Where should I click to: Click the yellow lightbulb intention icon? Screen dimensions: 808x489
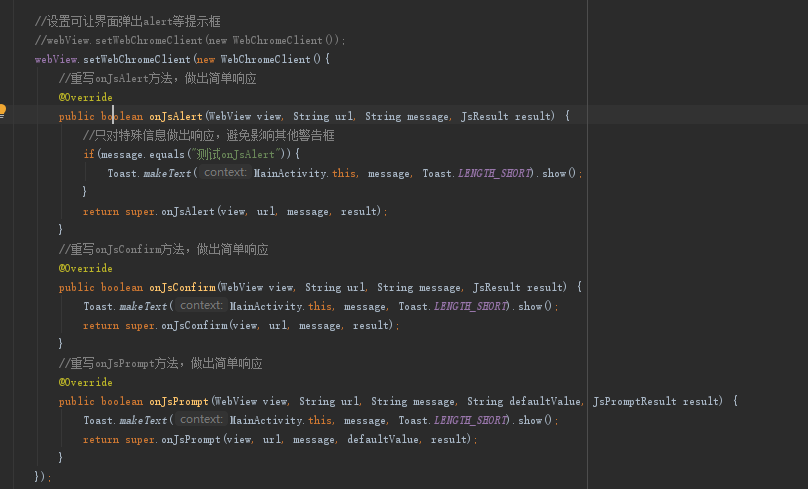pos(2,110)
